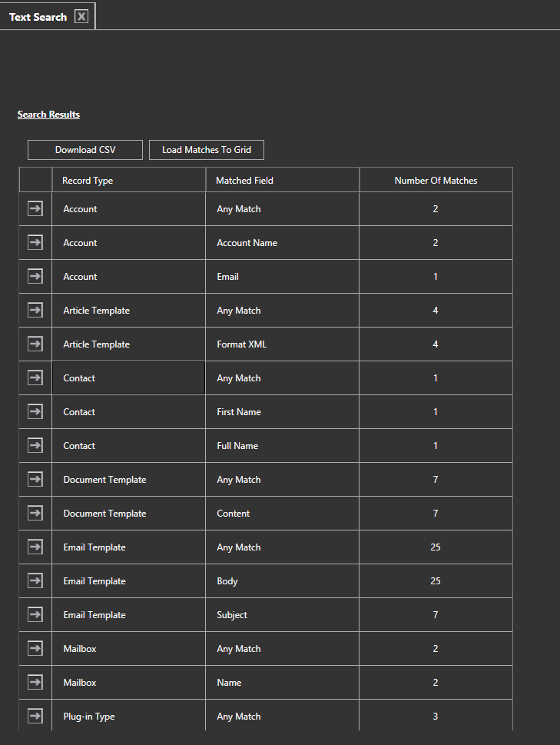
Task: Open arrow icon for Contact First Name row
Action: (x=35, y=411)
